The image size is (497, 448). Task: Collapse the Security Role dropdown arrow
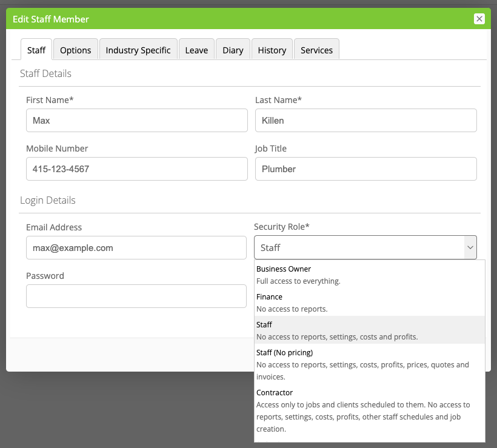tap(469, 248)
